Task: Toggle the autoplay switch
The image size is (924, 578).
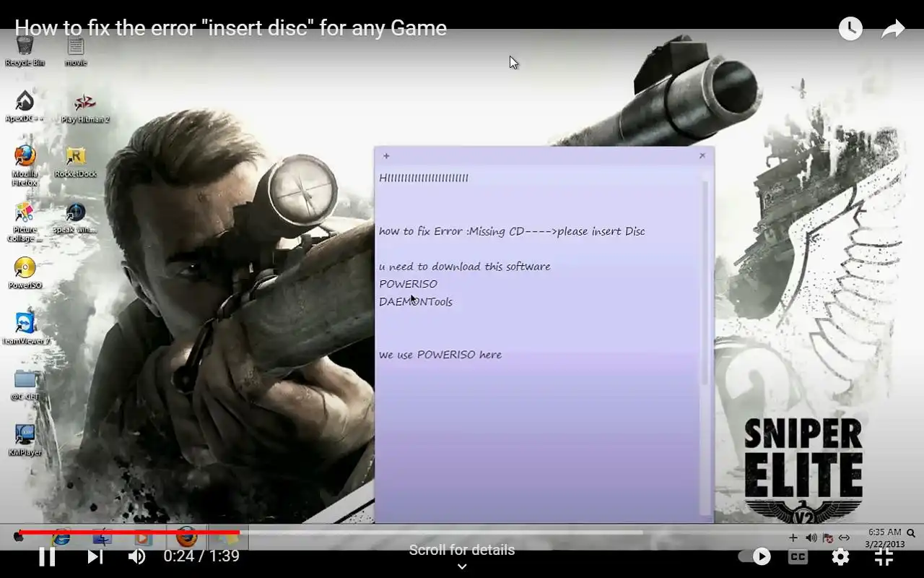Action: 755,556
